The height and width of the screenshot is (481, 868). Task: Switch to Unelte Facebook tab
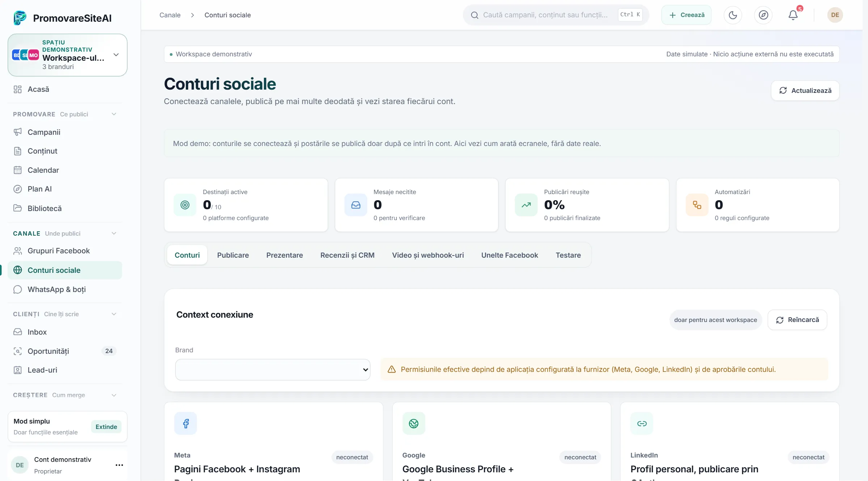pyautogui.click(x=510, y=255)
